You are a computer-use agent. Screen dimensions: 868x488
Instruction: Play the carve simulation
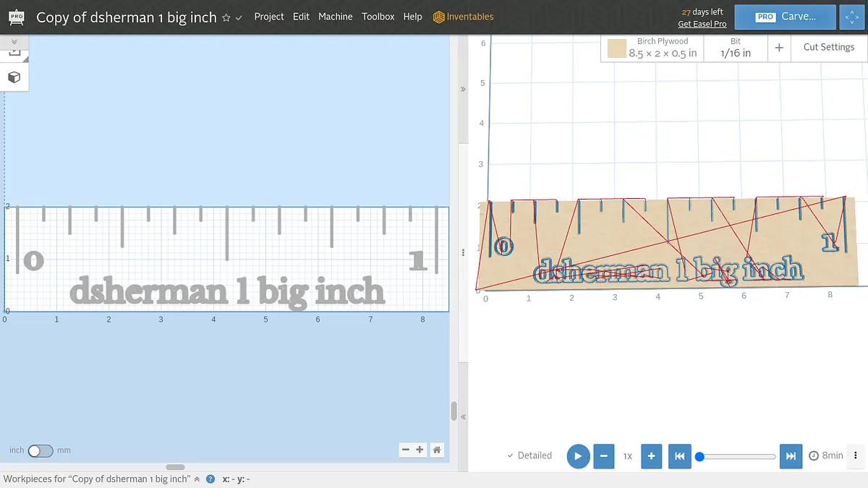(578, 455)
